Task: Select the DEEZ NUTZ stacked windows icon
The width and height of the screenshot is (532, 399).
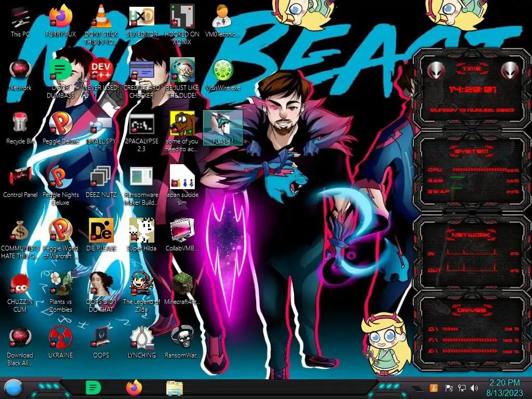Action: (x=101, y=182)
